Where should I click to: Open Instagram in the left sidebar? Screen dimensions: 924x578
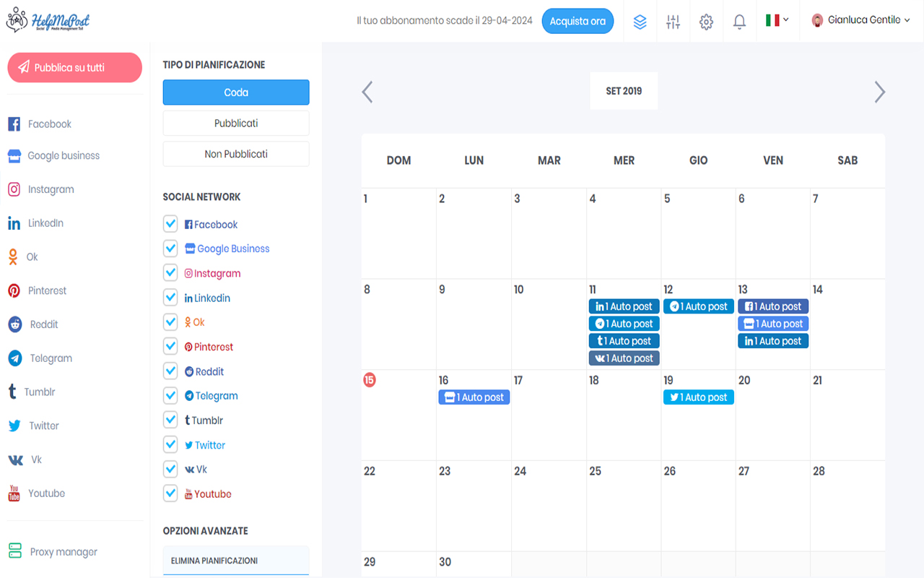40,189
